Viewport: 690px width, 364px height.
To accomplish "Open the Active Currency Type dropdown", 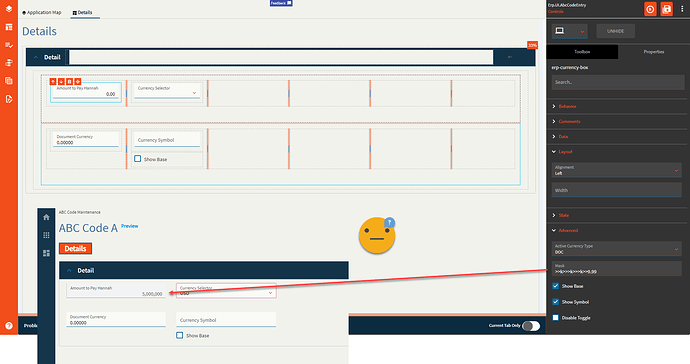I will tap(617, 249).
